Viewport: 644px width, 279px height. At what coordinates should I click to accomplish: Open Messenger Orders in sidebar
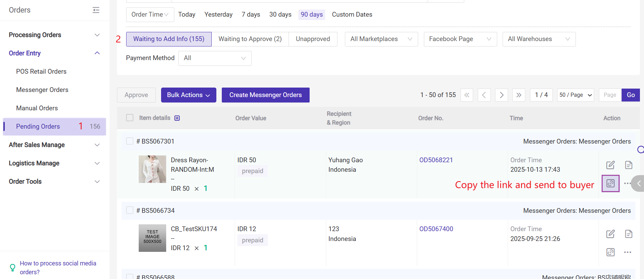(x=42, y=90)
